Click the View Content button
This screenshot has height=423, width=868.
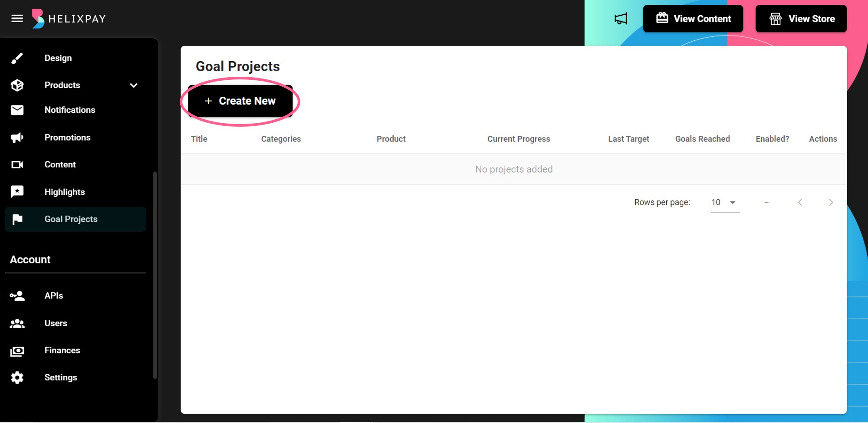[x=693, y=19]
